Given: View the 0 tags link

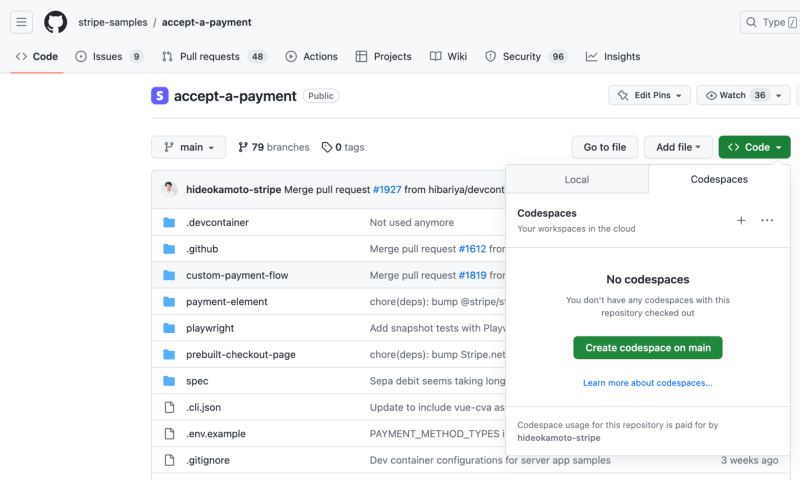Looking at the screenshot, I should [x=343, y=147].
